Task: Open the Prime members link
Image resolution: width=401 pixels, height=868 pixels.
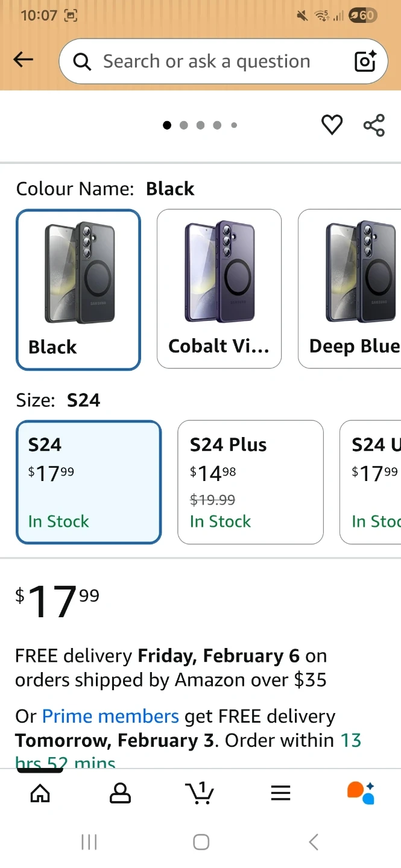Action: coord(110,716)
